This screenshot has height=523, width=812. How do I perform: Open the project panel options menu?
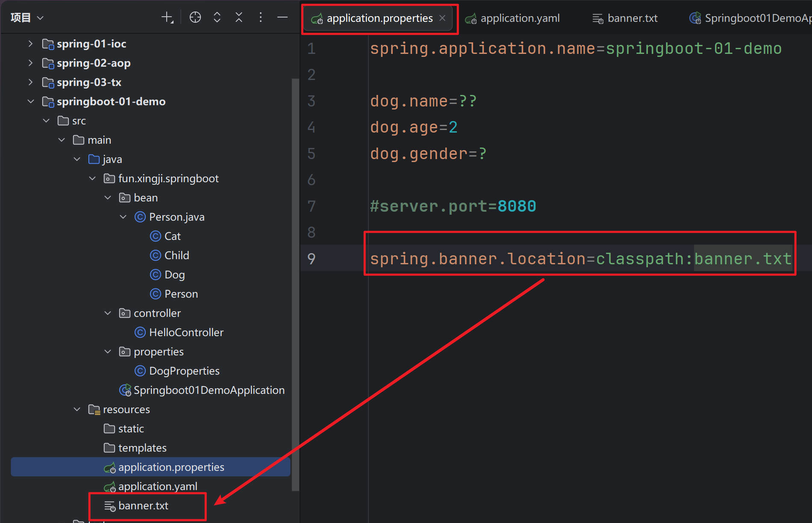point(261,18)
